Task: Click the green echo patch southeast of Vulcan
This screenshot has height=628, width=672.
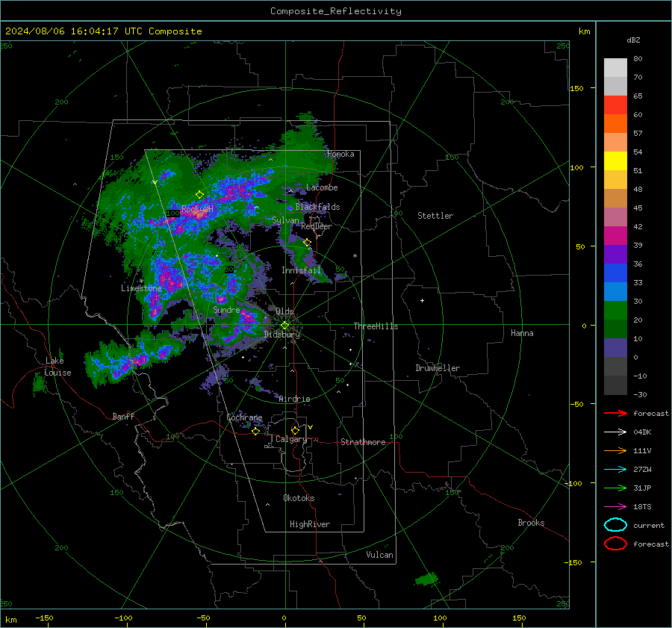Action: (x=426, y=579)
